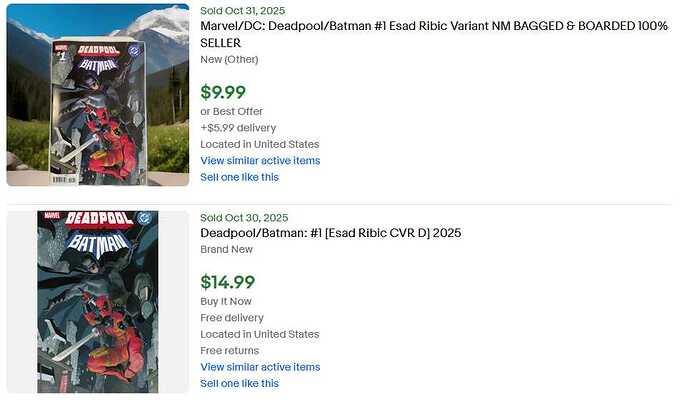690x402 pixels.
Task: Open the Esad Ribic CVR D cover thumbnail
Action: 97,301
